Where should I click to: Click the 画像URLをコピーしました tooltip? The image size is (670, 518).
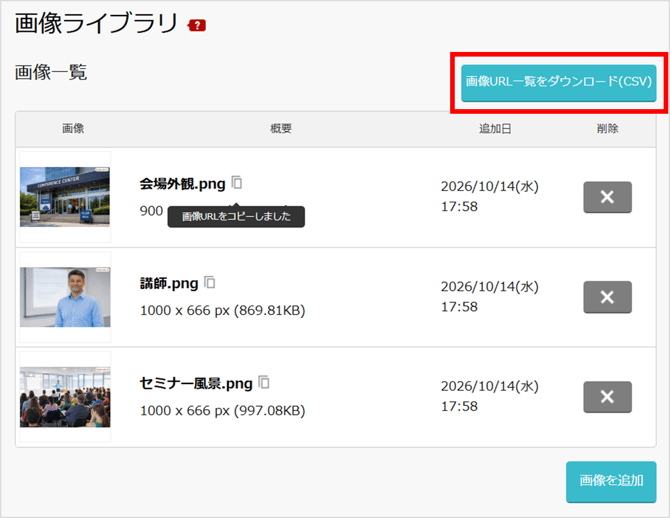point(236,216)
